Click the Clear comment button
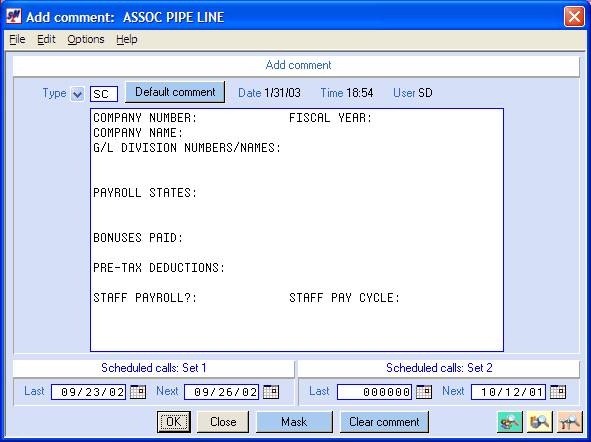Image resolution: width=591 pixels, height=442 pixels. tap(384, 422)
